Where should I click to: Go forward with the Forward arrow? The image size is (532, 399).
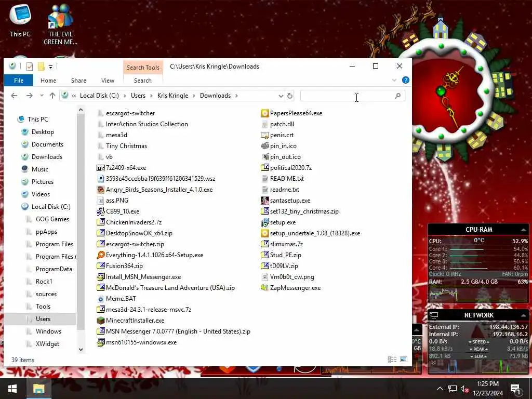[30, 96]
